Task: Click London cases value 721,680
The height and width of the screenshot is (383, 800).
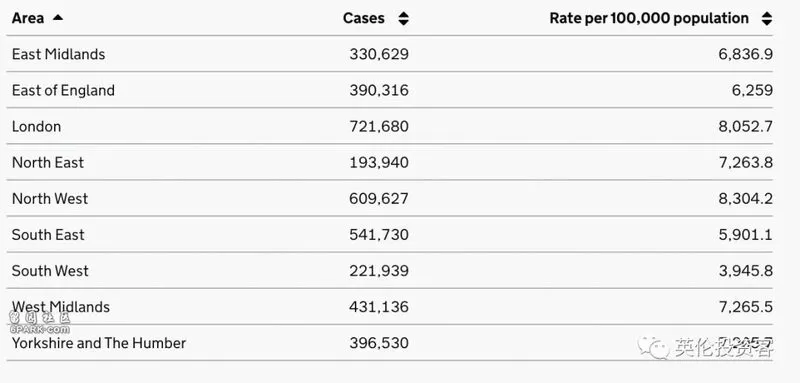Action: click(379, 126)
